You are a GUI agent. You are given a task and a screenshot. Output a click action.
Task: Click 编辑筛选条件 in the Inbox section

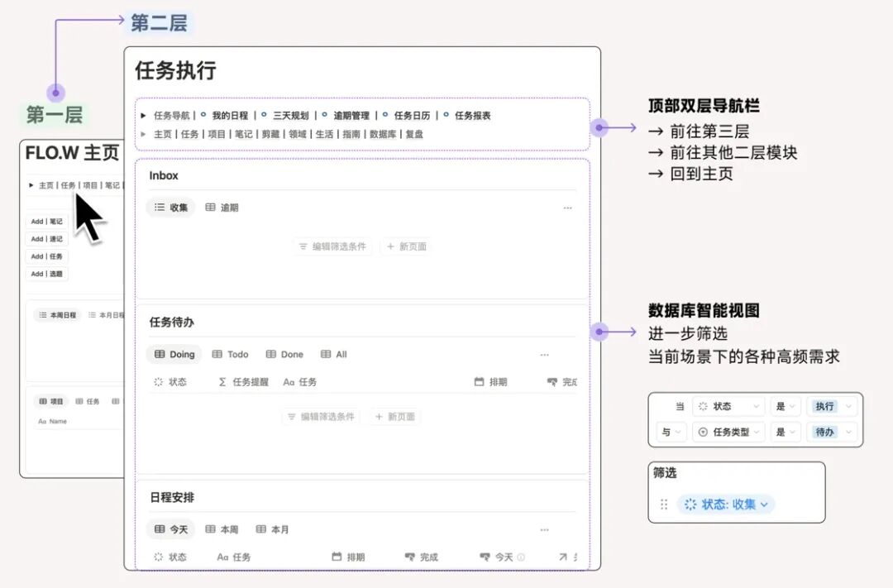[x=332, y=246]
